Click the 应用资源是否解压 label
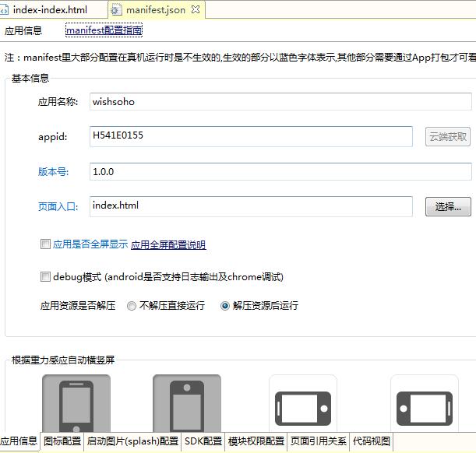 coord(78,306)
